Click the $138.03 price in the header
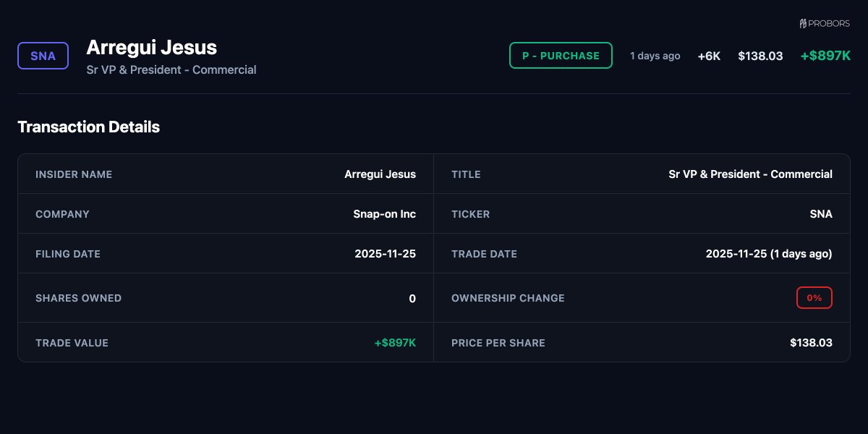Screen dimensions: 868x434 pos(760,56)
